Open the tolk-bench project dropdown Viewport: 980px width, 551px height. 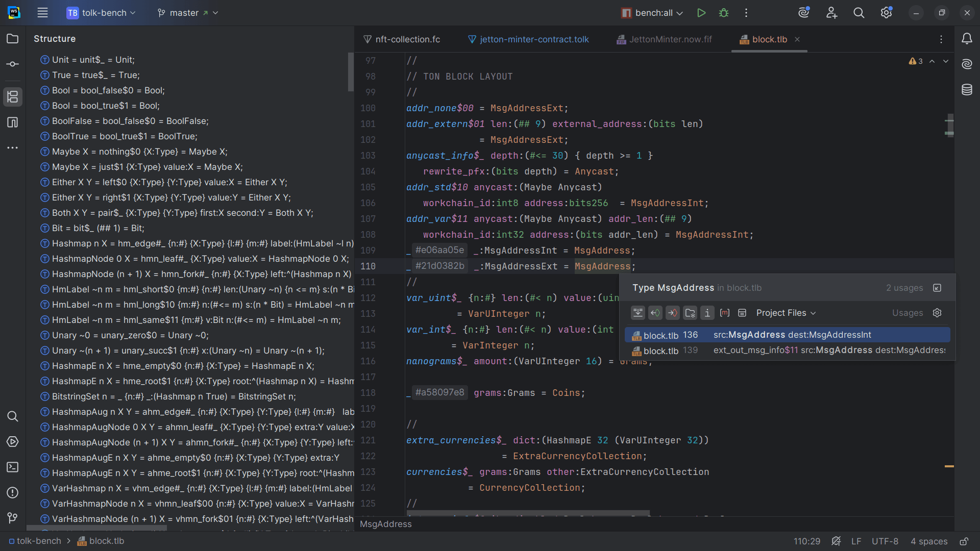(x=101, y=13)
